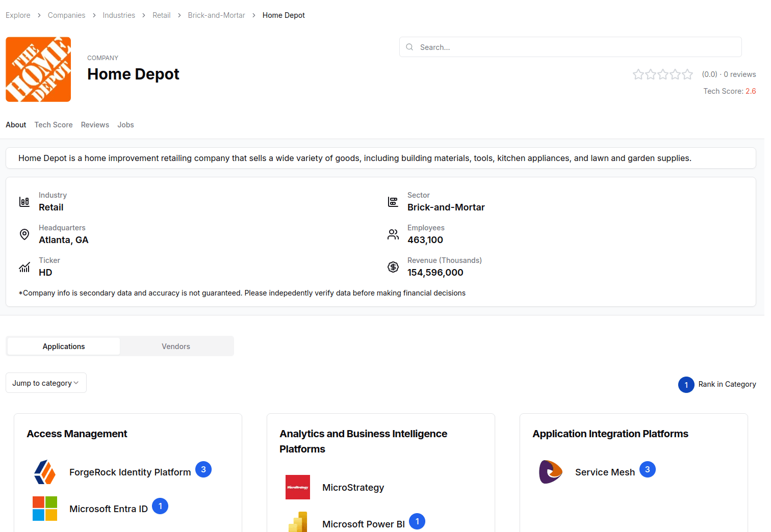
Task: Go to Explore breadcrumb link
Action: click(x=18, y=15)
